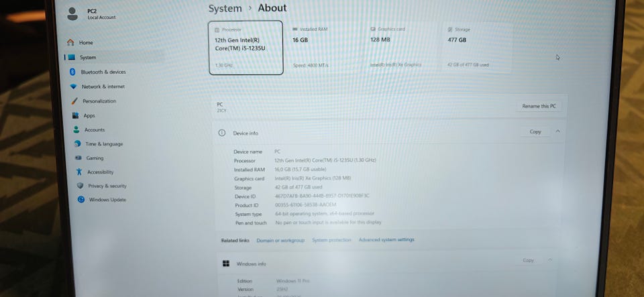Click '42 GB of 477 GB used' Device info value
This screenshot has height=297, width=644.
(x=298, y=187)
